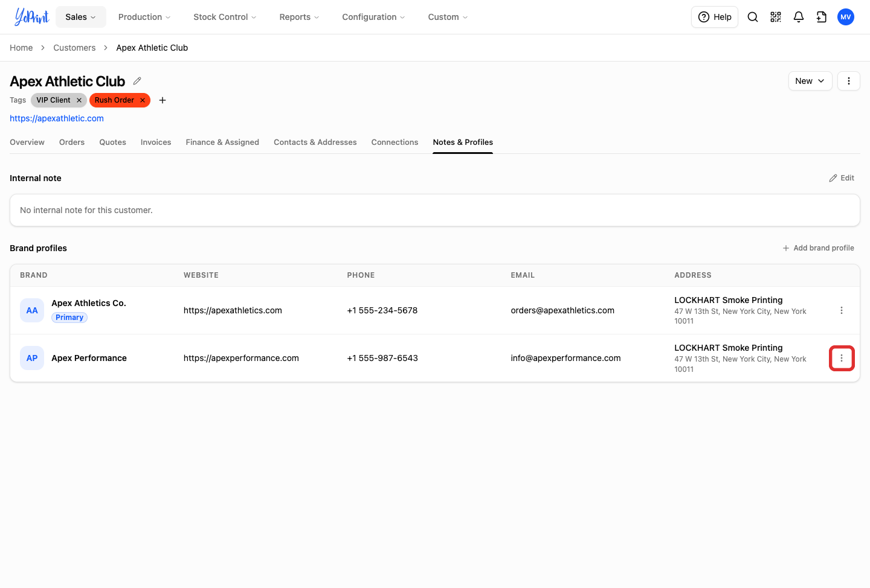Click the Help button
The height and width of the screenshot is (588, 870).
(715, 17)
